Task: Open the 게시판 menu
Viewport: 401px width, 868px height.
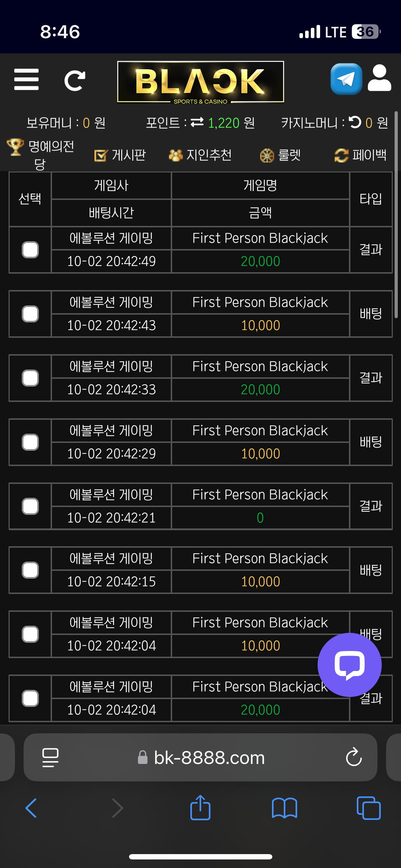Action: coord(120,155)
